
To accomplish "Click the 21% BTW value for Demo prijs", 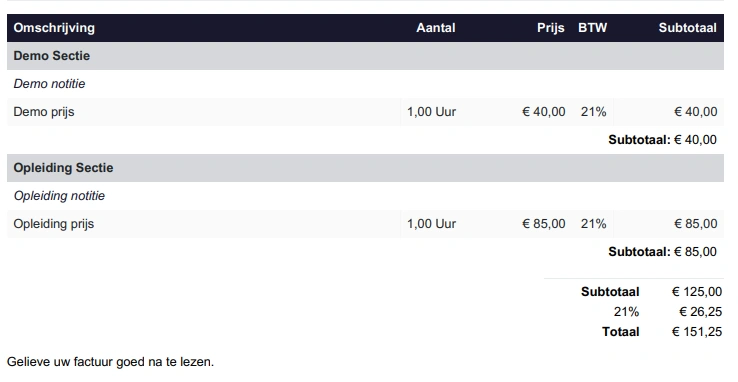I will tap(593, 112).
